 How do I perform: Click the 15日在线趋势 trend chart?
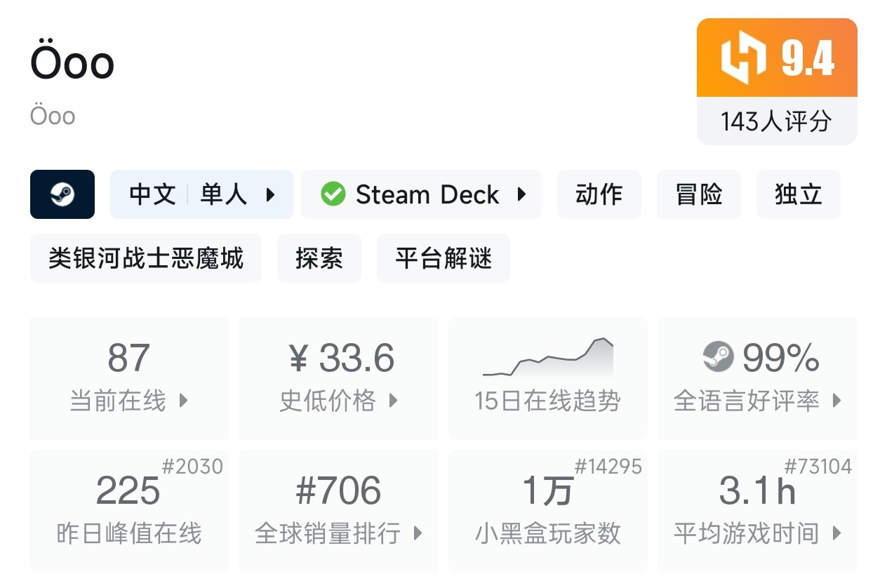[x=547, y=359]
